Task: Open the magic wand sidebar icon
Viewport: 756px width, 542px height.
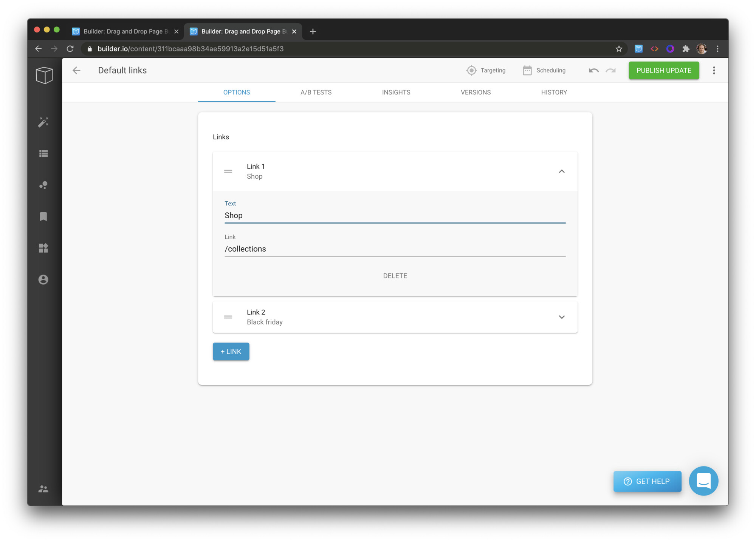Action: tap(43, 122)
